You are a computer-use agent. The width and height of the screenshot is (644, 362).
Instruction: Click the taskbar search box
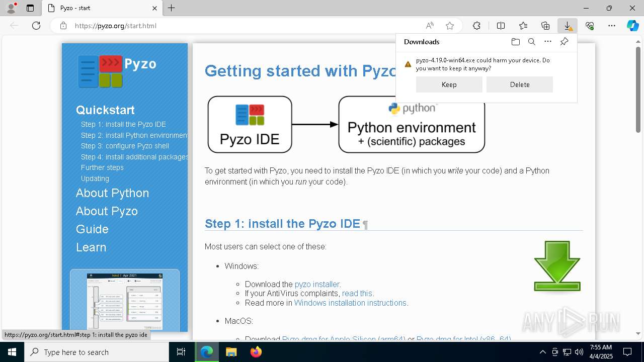tap(97, 352)
